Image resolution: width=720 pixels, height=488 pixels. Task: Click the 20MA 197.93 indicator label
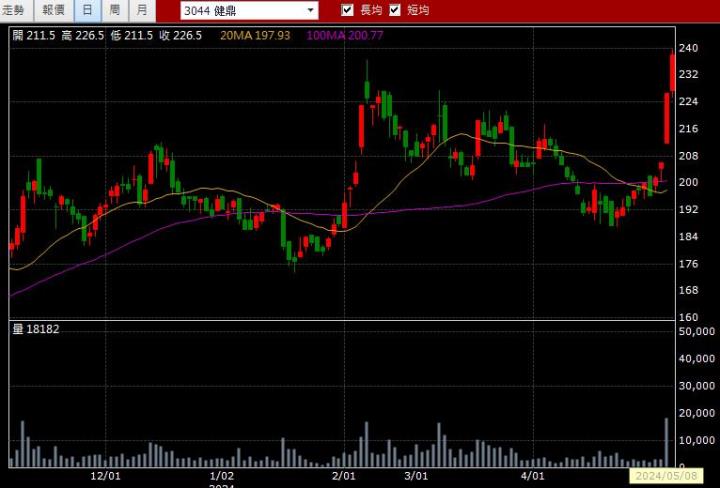[x=255, y=35]
